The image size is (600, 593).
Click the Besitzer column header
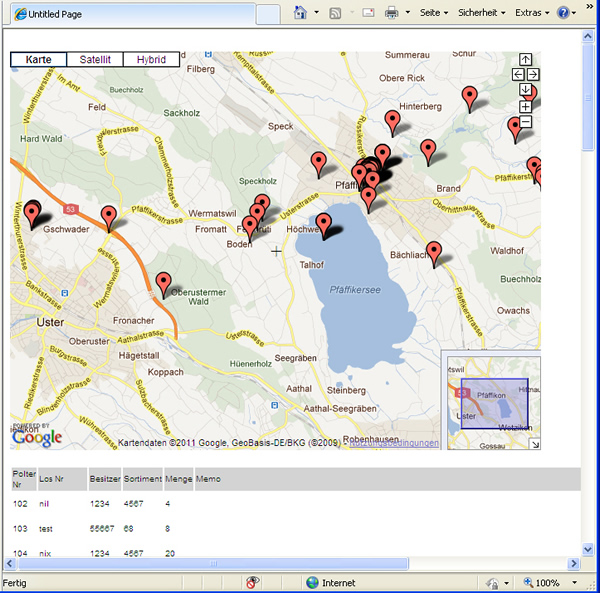click(105, 479)
